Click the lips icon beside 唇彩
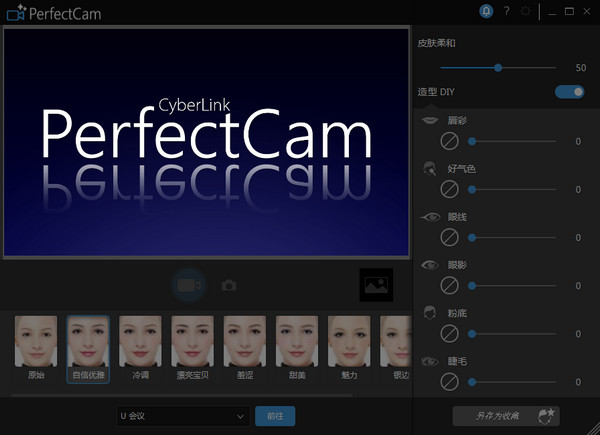This screenshot has width=600, height=435. (x=430, y=120)
